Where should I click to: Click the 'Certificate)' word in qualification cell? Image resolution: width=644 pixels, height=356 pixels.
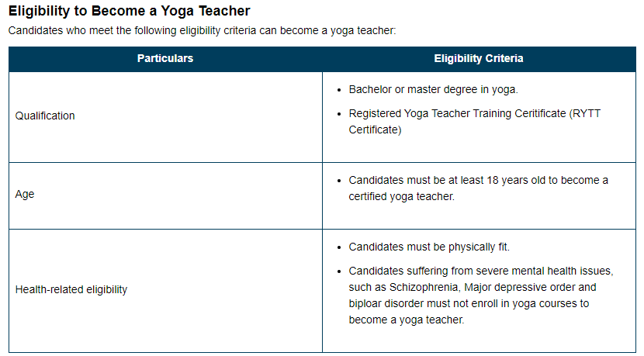[375, 130]
